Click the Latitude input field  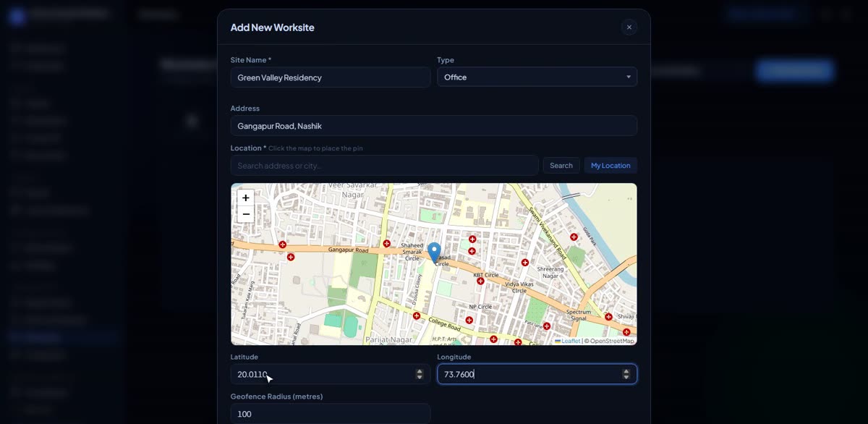[x=331, y=374]
